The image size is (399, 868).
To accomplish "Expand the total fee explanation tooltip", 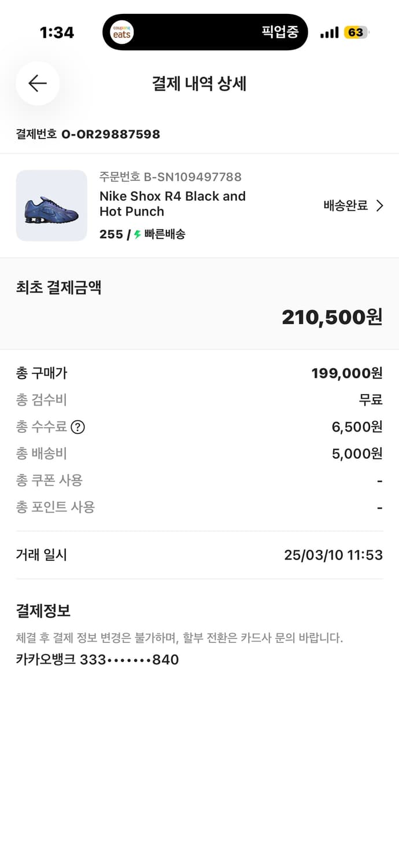I will 79,427.
